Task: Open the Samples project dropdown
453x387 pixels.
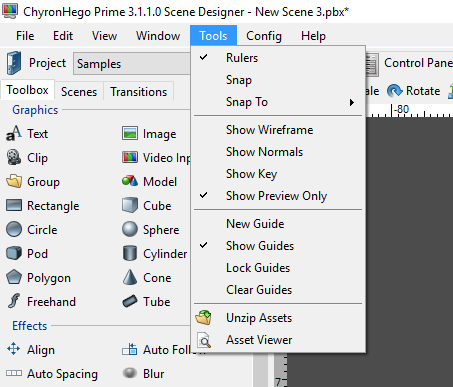Action: 132,63
